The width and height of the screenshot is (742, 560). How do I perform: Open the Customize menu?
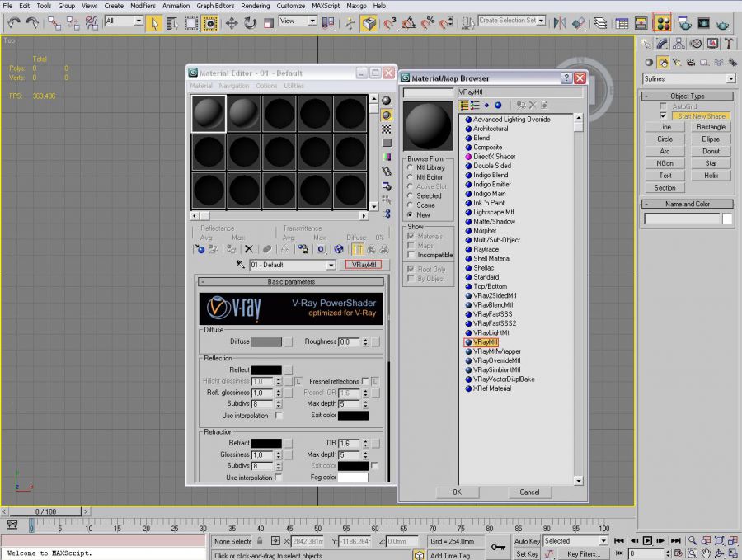pyautogui.click(x=290, y=6)
